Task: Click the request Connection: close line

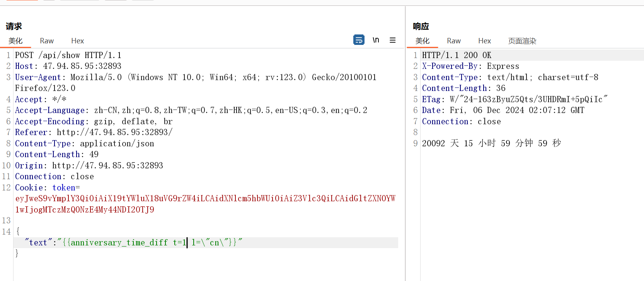Action: pos(55,176)
